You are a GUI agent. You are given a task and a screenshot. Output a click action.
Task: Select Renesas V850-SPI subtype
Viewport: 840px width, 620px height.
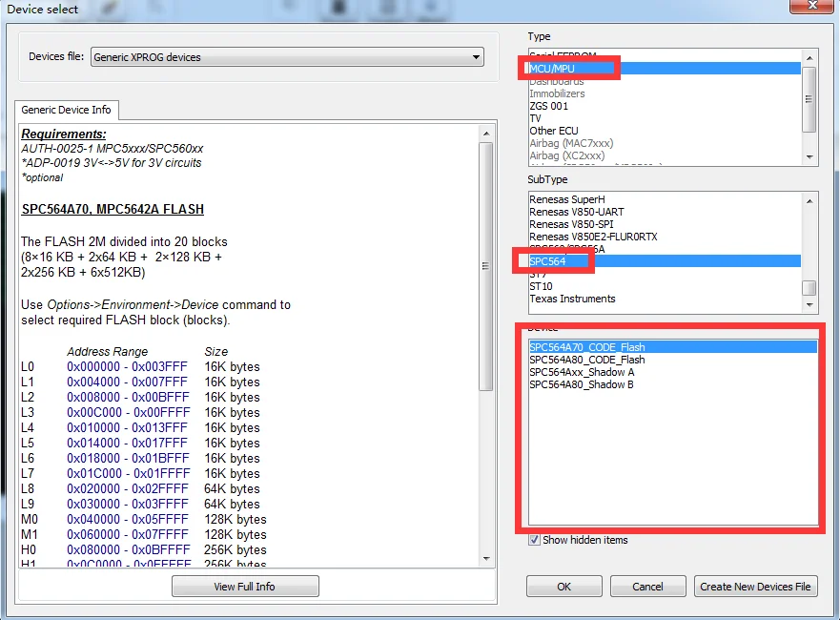click(x=665, y=224)
